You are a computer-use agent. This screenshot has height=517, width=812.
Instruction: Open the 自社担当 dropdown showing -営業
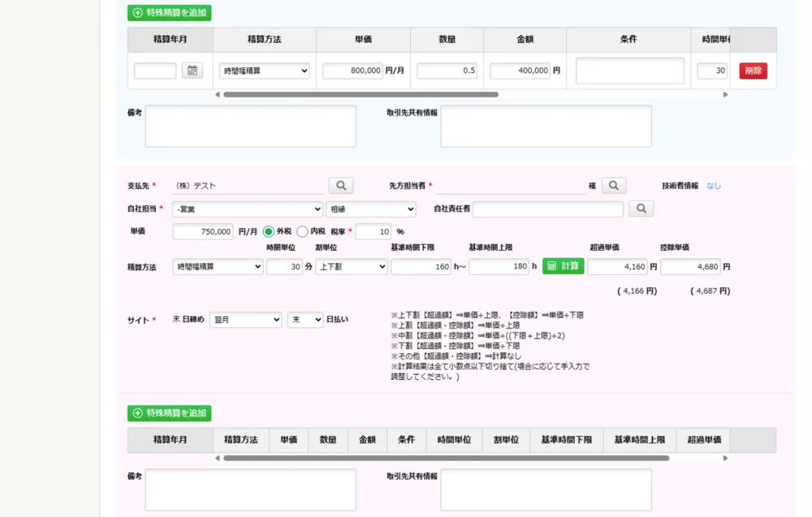pos(248,209)
